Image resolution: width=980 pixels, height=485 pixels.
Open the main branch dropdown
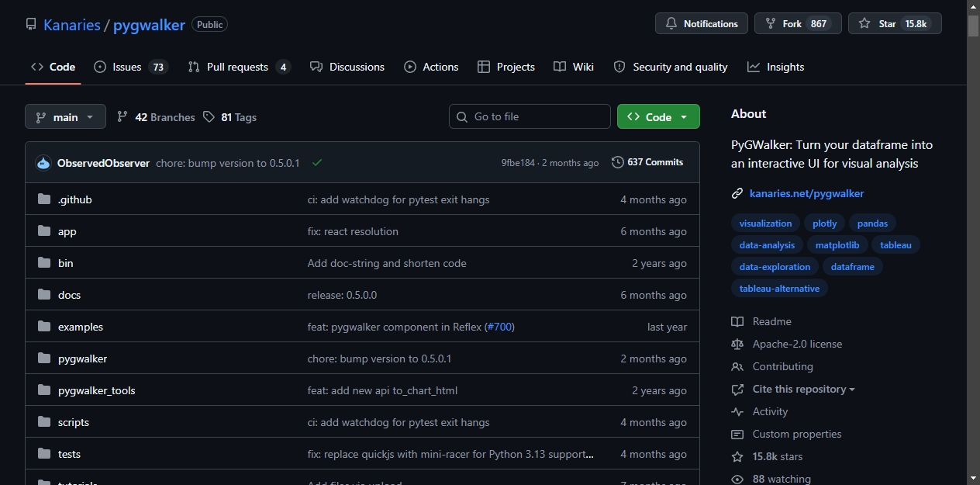pos(65,116)
